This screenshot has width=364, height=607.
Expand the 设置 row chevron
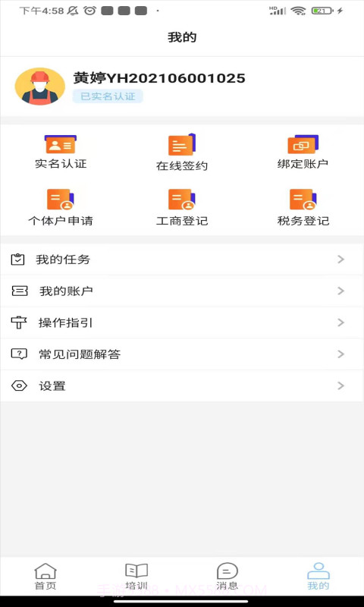click(340, 385)
